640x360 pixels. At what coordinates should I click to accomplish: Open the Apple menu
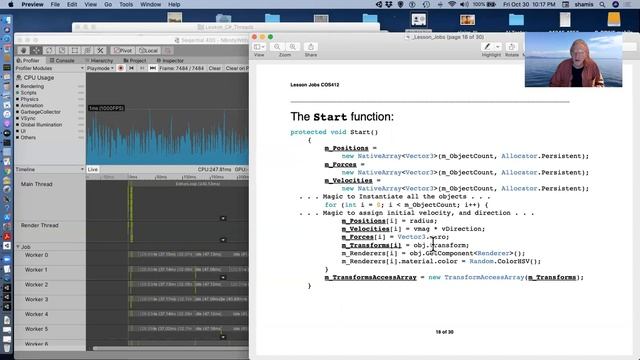click(x=11, y=4)
